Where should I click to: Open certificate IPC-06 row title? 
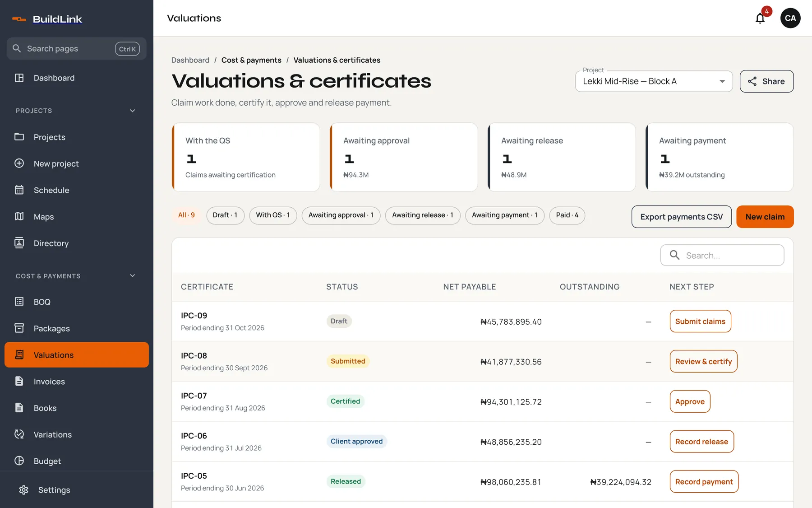click(x=194, y=436)
